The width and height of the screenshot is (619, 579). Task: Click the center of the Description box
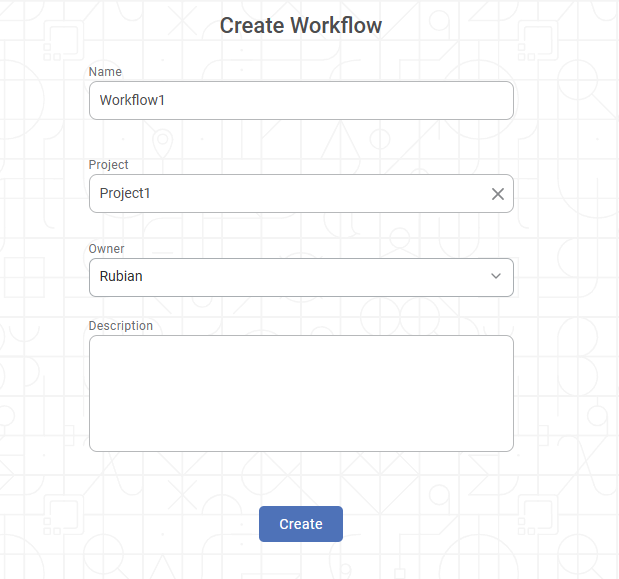[301, 393]
